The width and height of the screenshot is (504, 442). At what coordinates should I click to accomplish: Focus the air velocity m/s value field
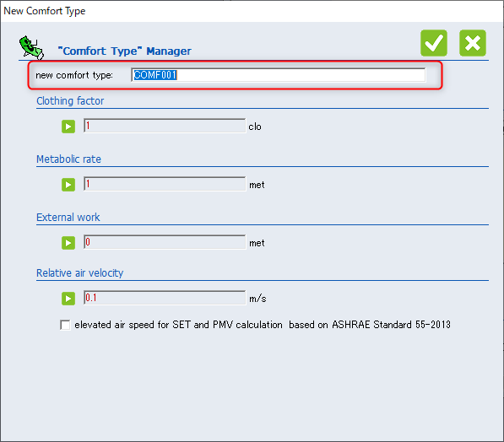[x=165, y=298]
